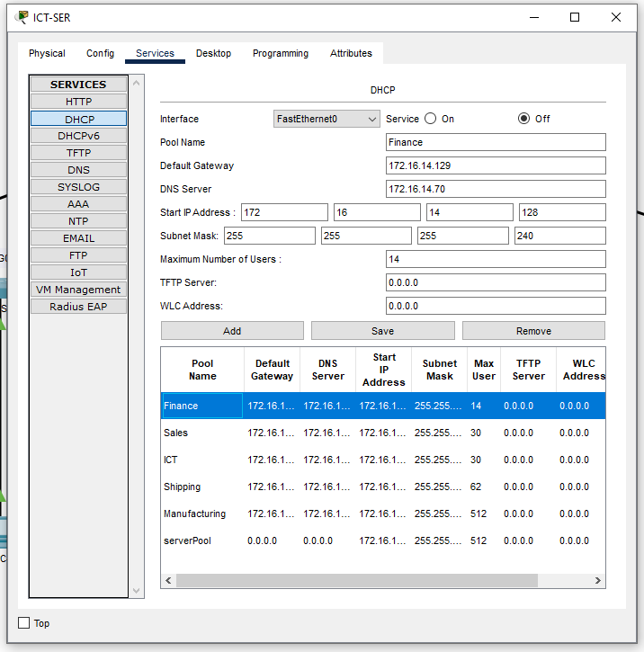Open the VM Management service
Screen dimensions: 644x652
78,290
